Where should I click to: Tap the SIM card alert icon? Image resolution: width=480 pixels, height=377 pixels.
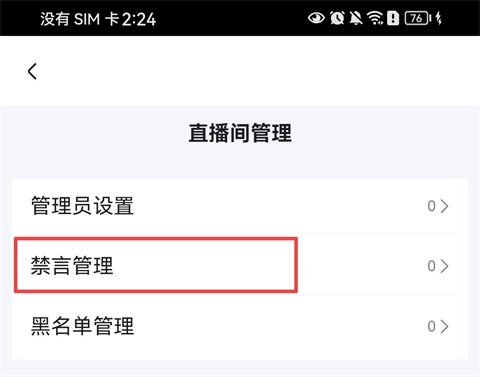click(393, 18)
